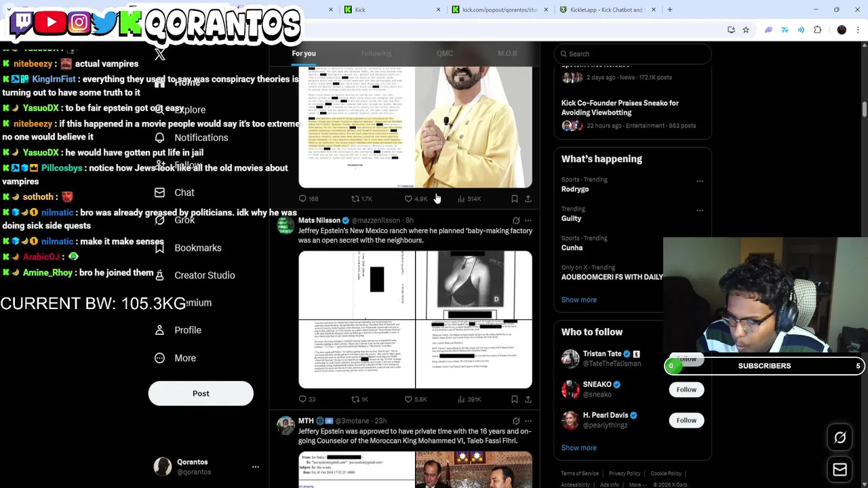
Task: Open Creator Studio in the sidebar
Action: tap(195, 275)
